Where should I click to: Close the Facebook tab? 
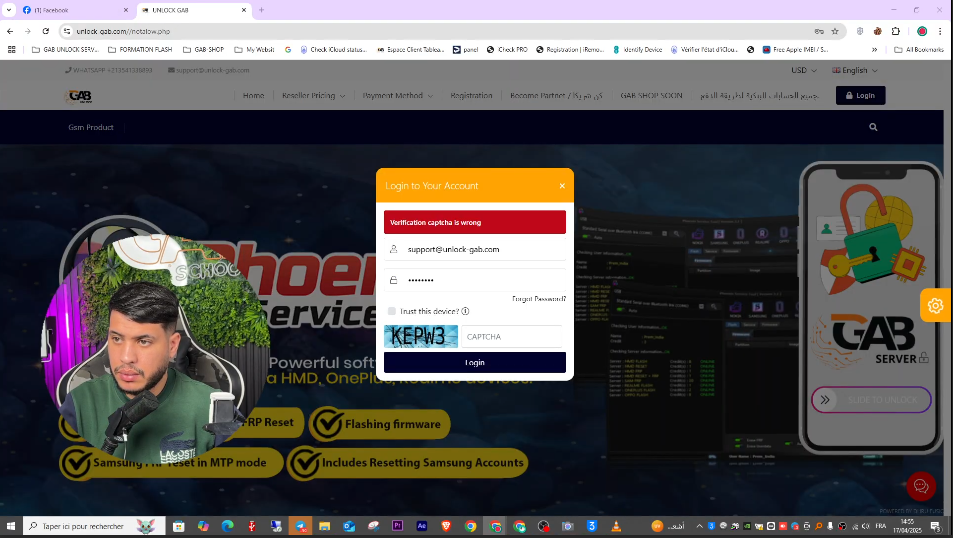[x=126, y=10]
